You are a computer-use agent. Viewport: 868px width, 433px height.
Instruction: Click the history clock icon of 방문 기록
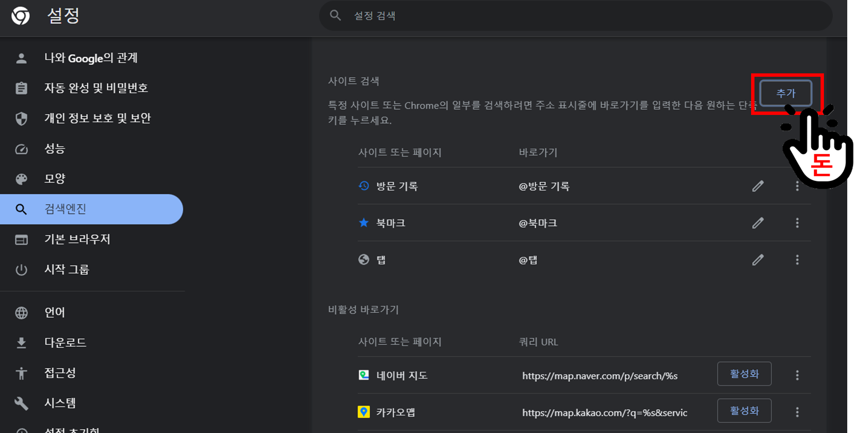[x=364, y=186]
